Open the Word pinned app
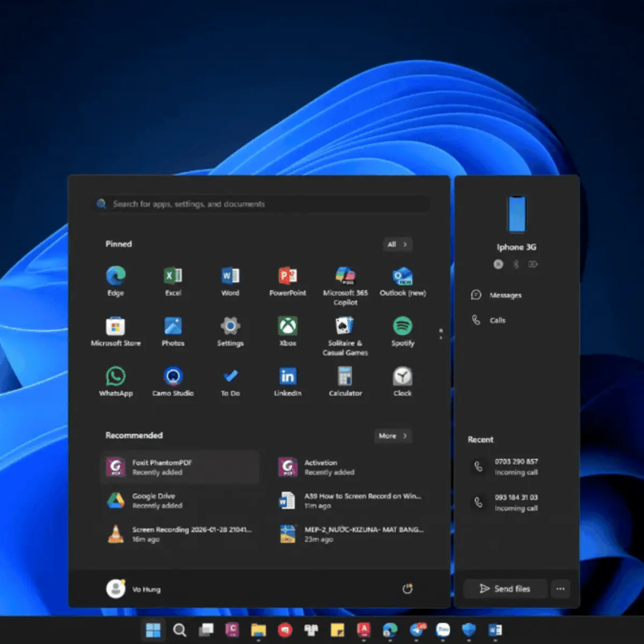644x644 pixels. [x=230, y=281]
